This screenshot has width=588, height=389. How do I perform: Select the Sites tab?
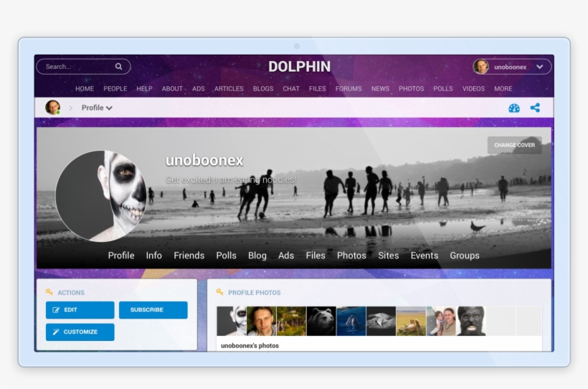388,256
